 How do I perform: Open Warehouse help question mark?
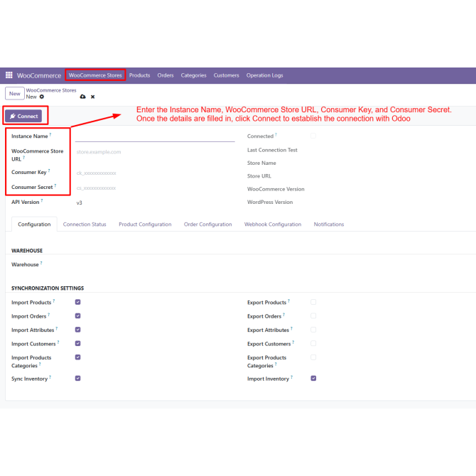[x=41, y=263]
